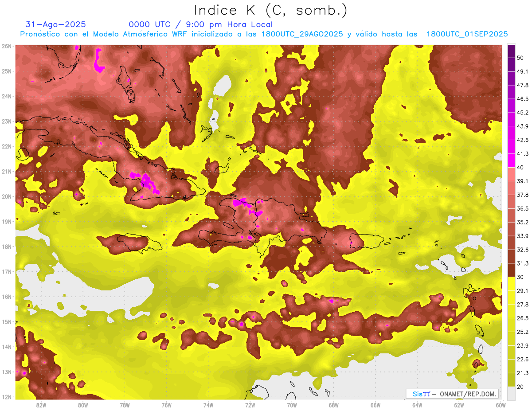This screenshot has width=532, height=411.
Task: Click the "13N" latitude label
Action: click(x=7, y=372)
